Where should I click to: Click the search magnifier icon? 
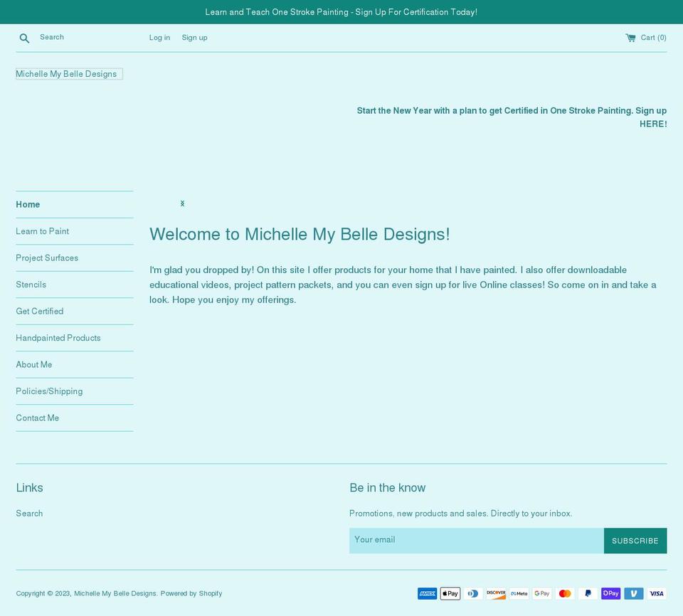tap(24, 38)
